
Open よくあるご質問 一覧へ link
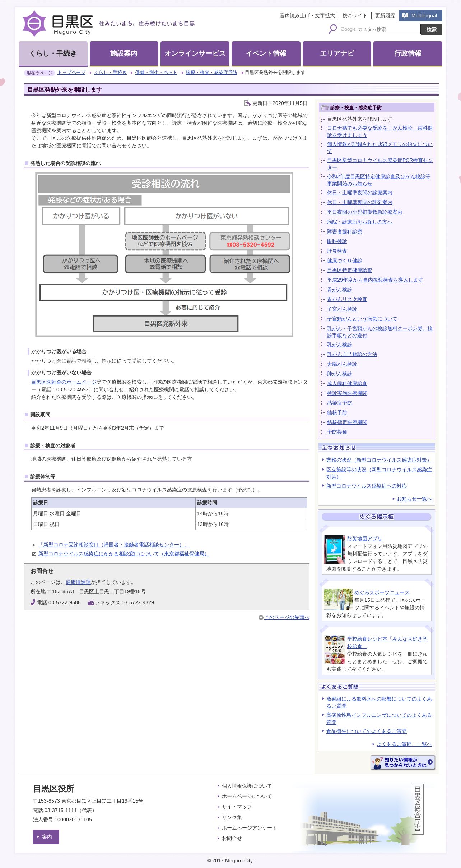coord(404,744)
